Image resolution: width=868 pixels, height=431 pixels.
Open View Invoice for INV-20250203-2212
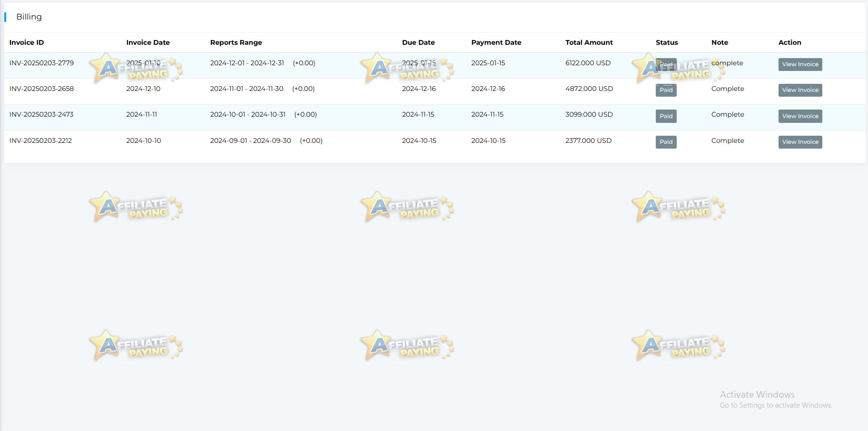pyautogui.click(x=800, y=142)
